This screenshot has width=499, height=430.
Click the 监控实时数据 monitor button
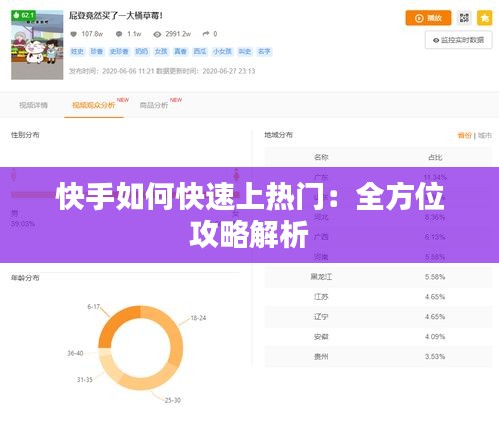pyautogui.click(x=459, y=40)
